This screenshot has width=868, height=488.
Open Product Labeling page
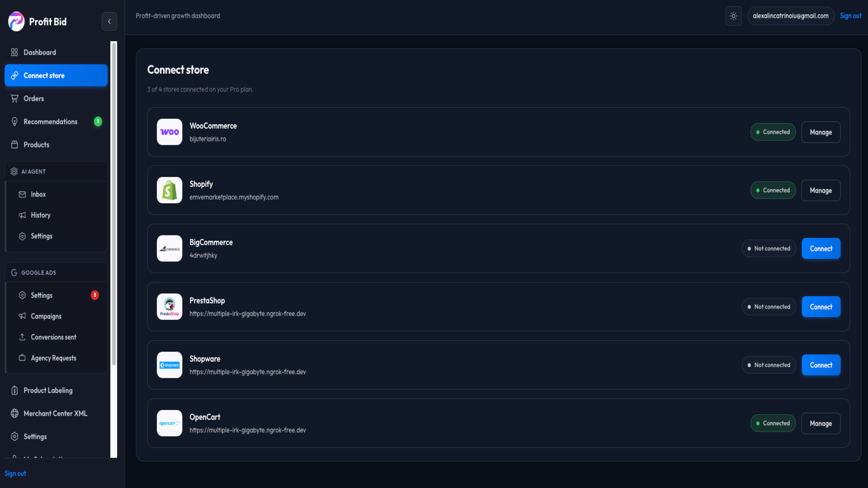click(56, 390)
